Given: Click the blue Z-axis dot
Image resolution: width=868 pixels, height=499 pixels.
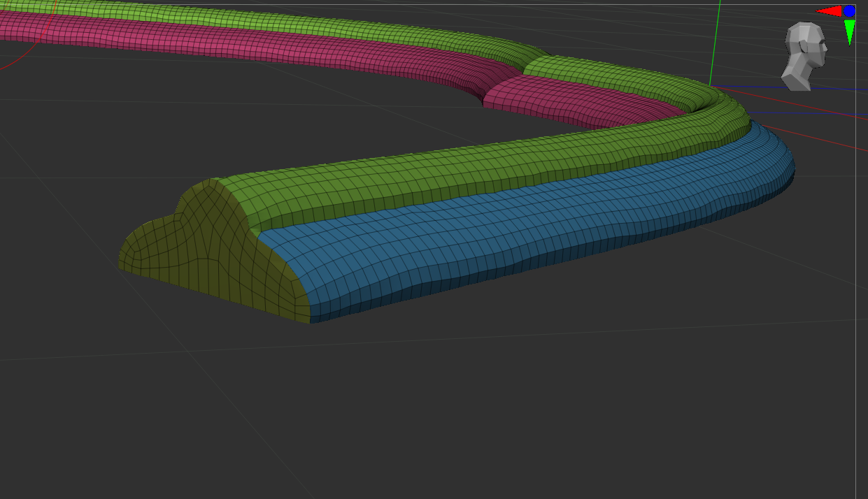Looking at the screenshot, I should click(849, 11).
